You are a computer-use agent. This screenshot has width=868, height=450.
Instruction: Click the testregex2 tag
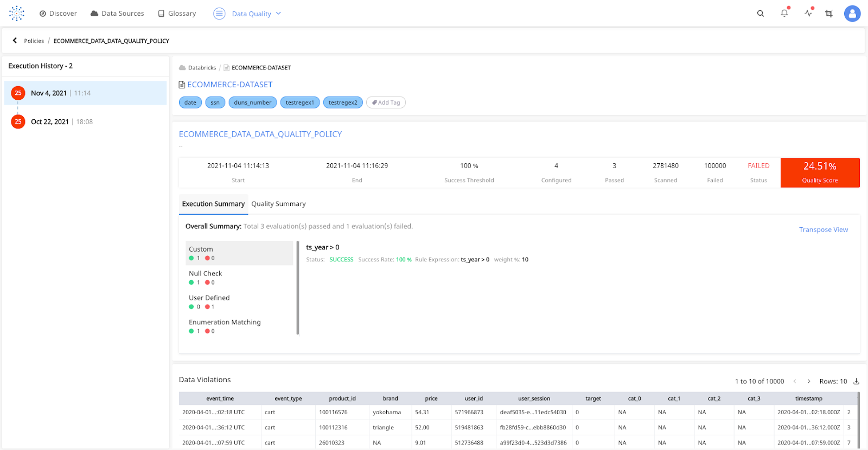point(343,102)
